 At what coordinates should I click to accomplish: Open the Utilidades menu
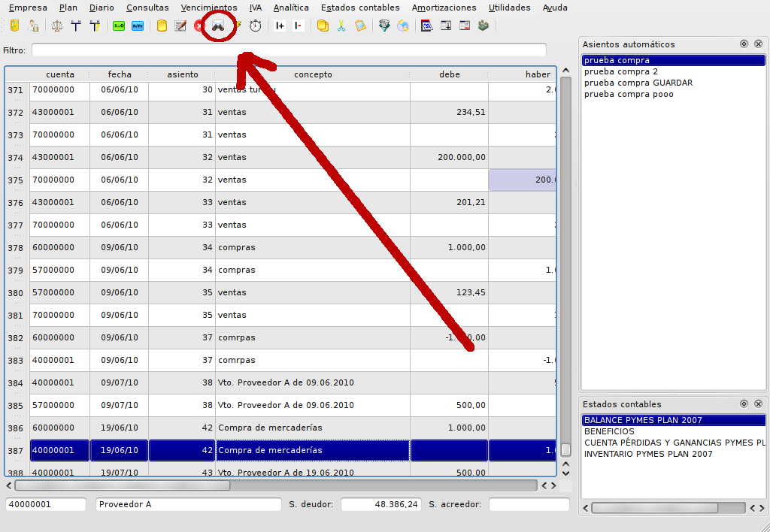point(509,8)
